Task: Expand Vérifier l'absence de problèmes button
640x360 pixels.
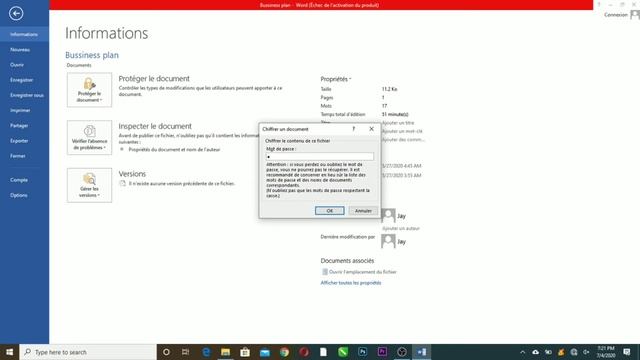Action: pyautogui.click(x=89, y=138)
